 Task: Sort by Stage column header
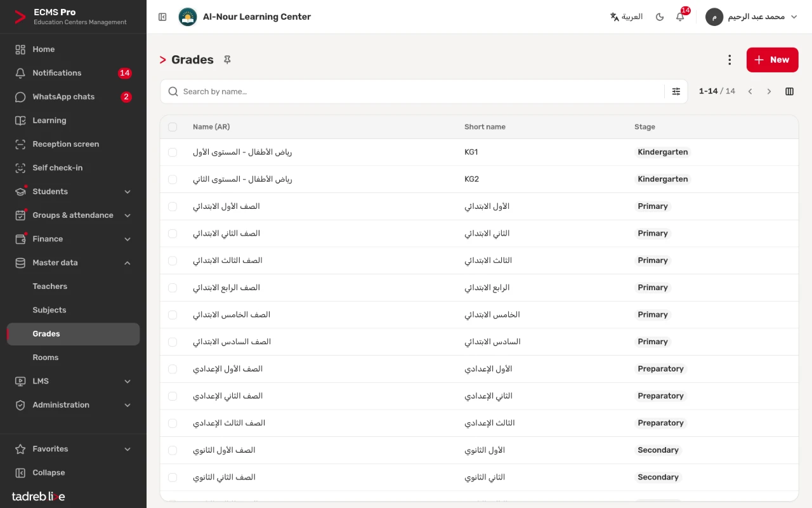pyautogui.click(x=645, y=127)
